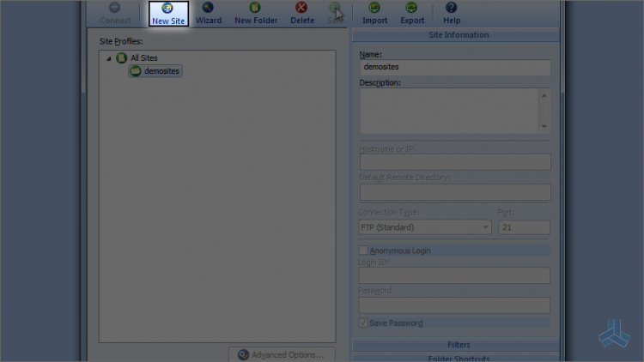The height and width of the screenshot is (362, 644).
Task: Toggle the Save Password checkbox
Action: tap(363, 323)
